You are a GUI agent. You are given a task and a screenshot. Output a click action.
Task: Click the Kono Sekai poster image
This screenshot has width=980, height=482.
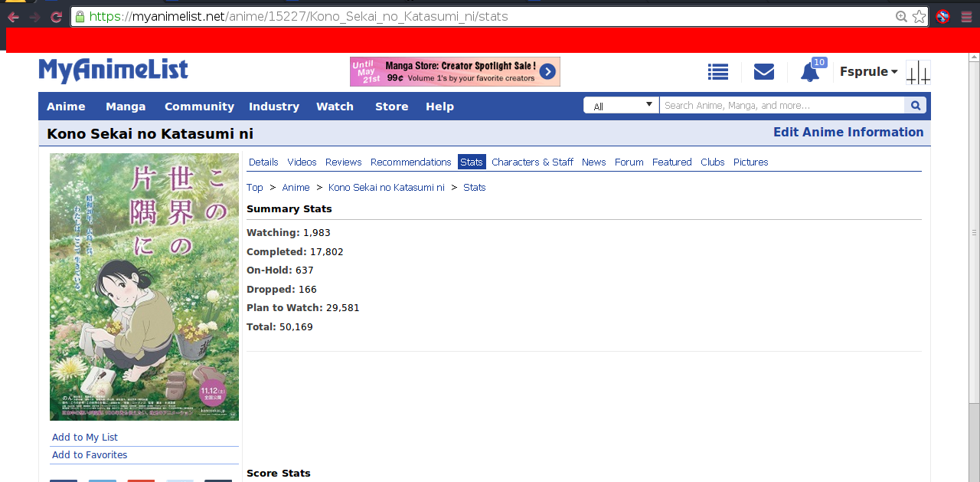[144, 287]
